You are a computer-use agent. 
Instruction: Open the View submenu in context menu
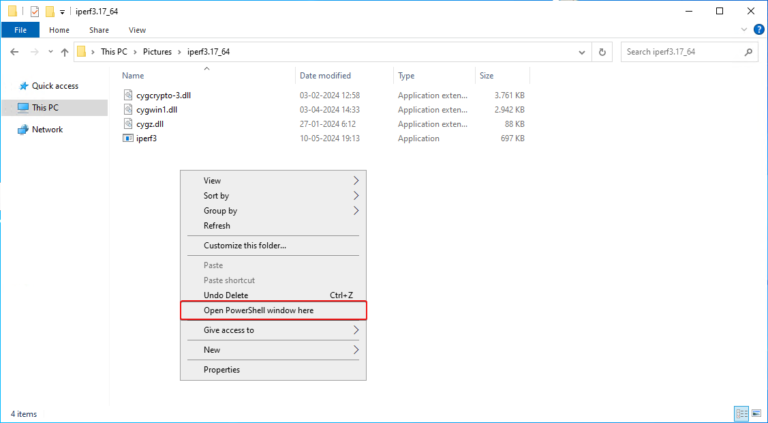tap(273, 181)
